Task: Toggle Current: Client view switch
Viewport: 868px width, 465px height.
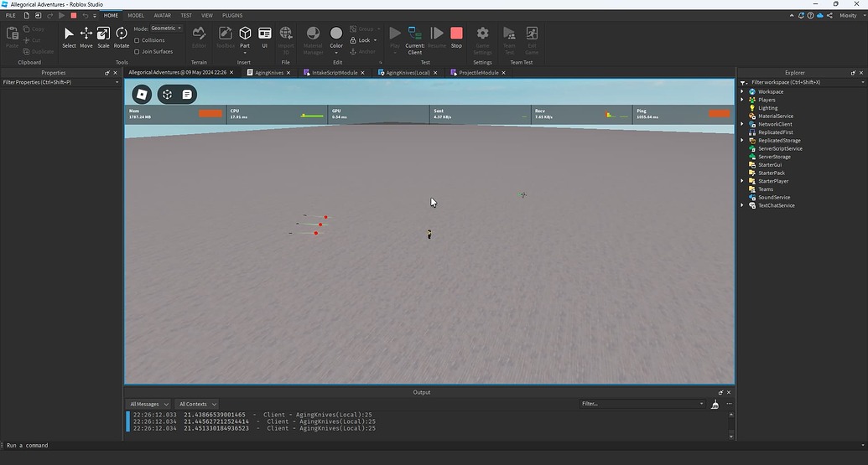Action: [x=414, y=37]
